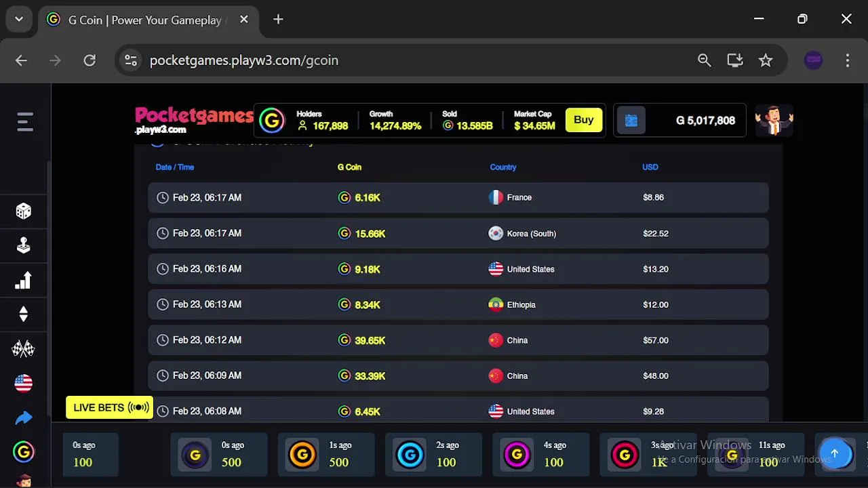Open the dice games sidebar icon
This screenshot has height=488, width=868.
[24, 211]
